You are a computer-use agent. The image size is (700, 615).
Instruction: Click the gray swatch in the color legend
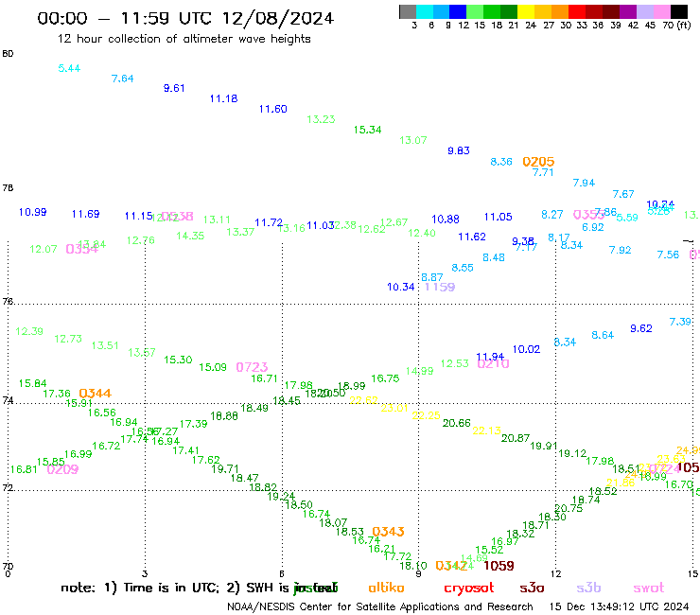[408, 11]
